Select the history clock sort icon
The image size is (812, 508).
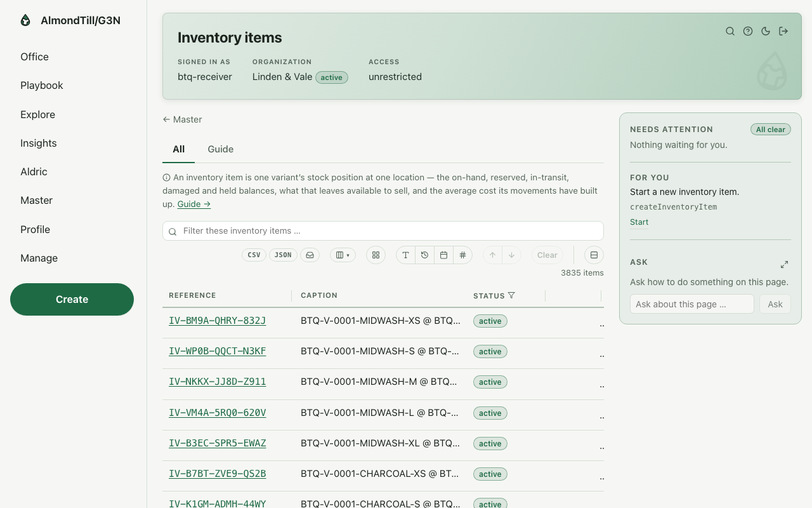point(425,255)
